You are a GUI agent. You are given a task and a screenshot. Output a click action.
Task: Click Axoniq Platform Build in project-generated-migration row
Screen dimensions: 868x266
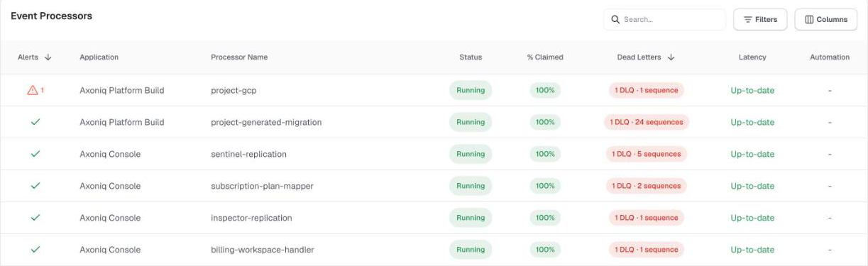pos(122,122)
